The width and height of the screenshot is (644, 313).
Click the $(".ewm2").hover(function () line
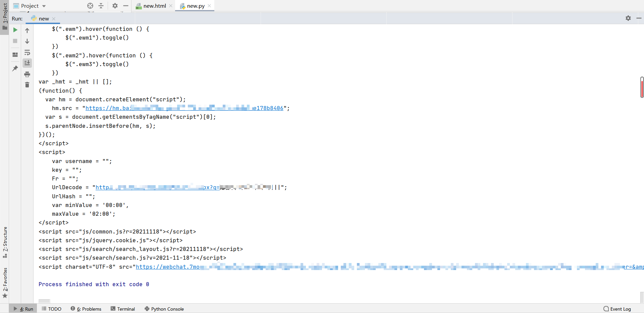[102, 55]
